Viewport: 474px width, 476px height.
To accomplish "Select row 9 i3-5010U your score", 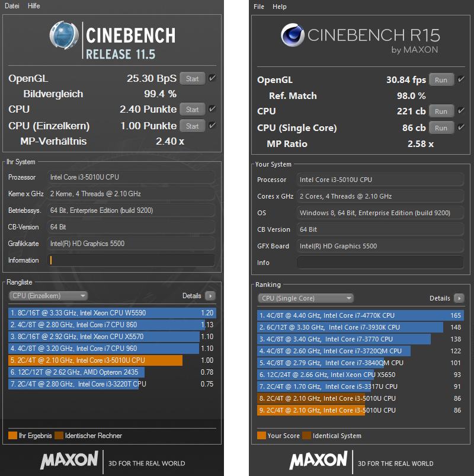I will 360,410.
